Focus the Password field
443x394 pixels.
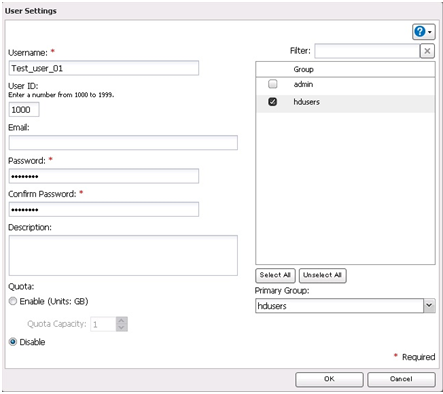(104, 176)
